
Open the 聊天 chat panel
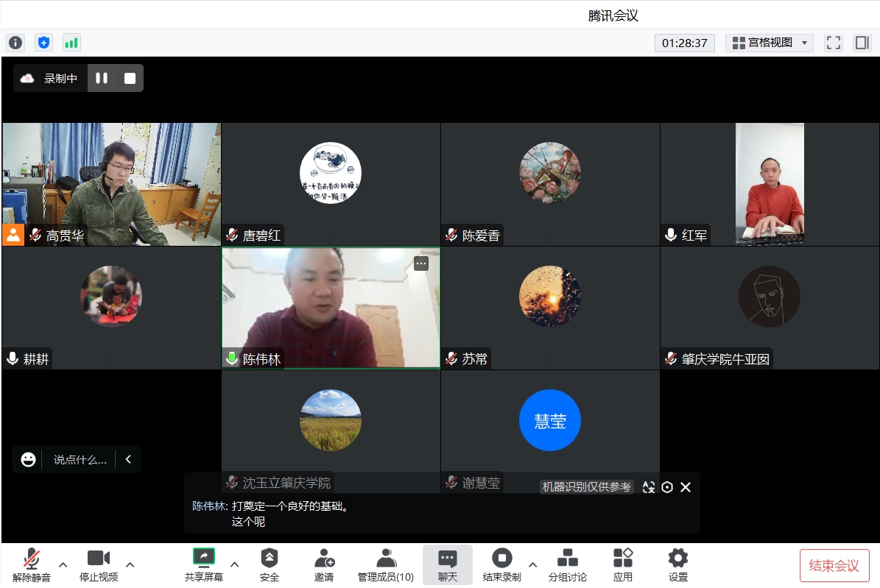pyautogui.click(x=447, y=564)
